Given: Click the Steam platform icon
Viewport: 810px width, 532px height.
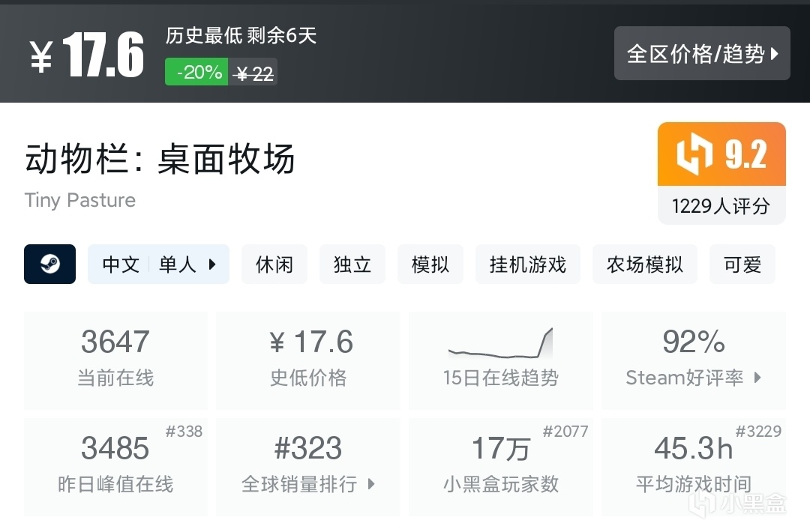Looking at the screenshot, I should click(x=49, y=265).
